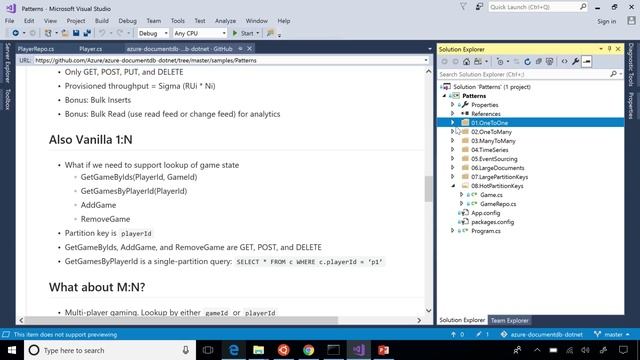
Task: Click the Windows Start button
Action: tap(12, 350)
